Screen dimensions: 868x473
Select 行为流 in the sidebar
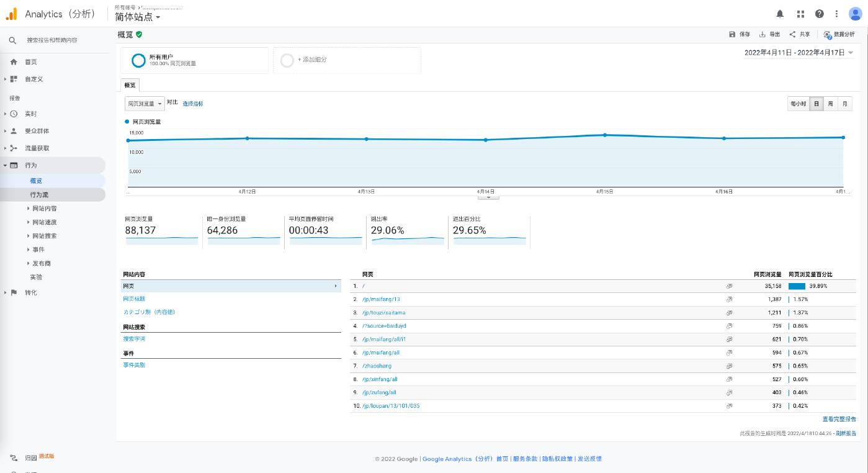[x=40, y=195]
